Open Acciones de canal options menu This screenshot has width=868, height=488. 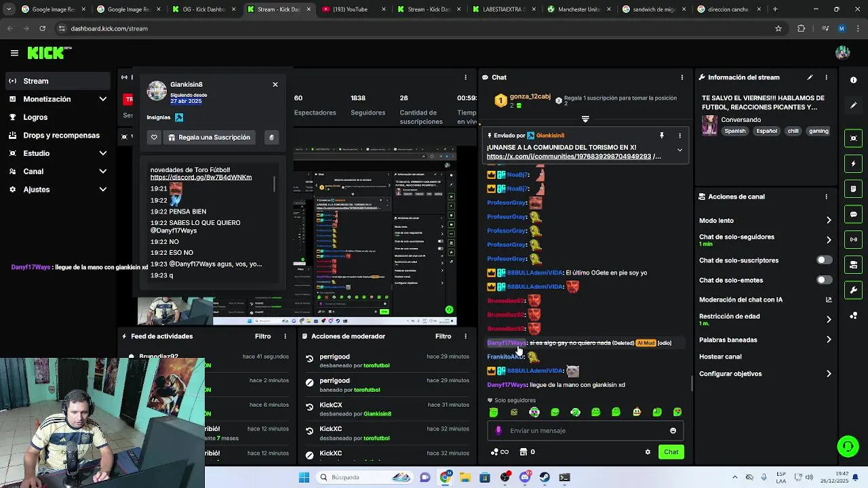point(826,197)
